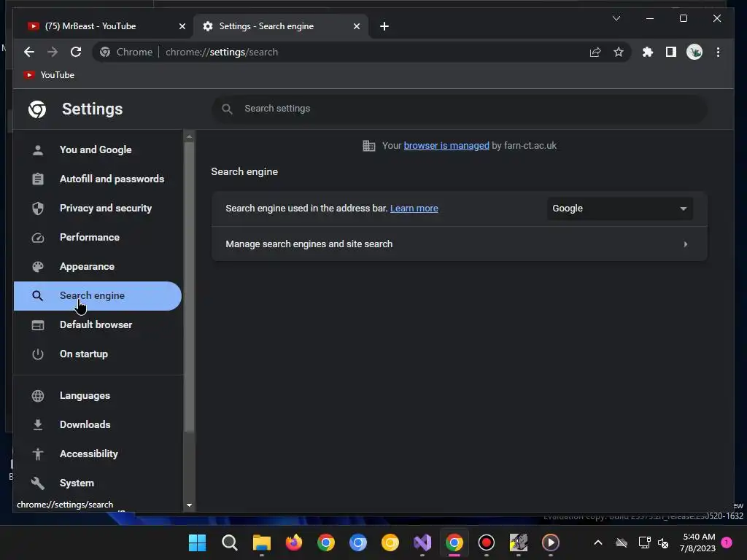This screenshot has width=747, height=560.
Task: Open the clock showing 5:40 AM
Action: tap(698, 542)
